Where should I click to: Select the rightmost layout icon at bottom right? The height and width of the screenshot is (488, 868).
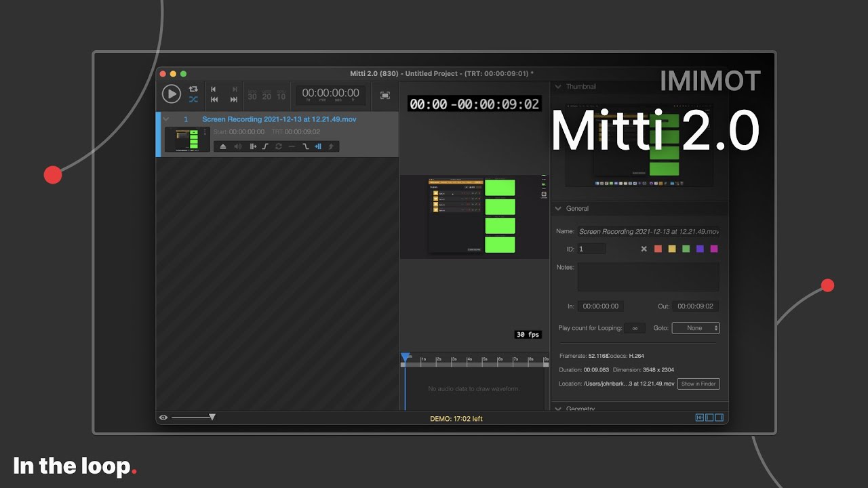pyautogui.click(x=719, y=418)
